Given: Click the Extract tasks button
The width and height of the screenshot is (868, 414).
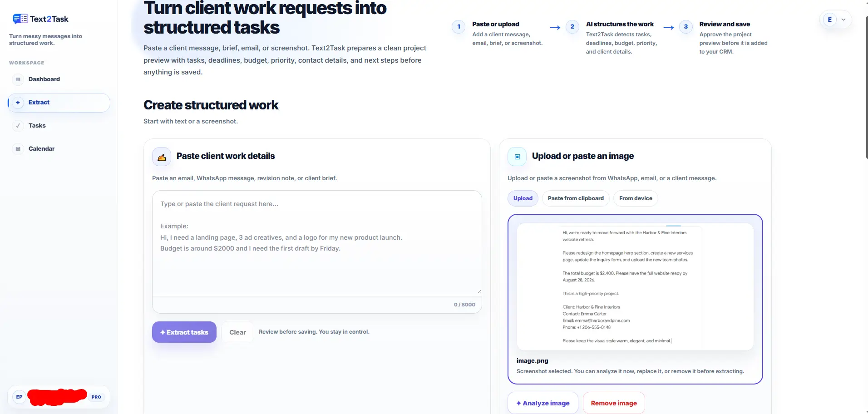Looking at the screenshot, I should 184,332.
